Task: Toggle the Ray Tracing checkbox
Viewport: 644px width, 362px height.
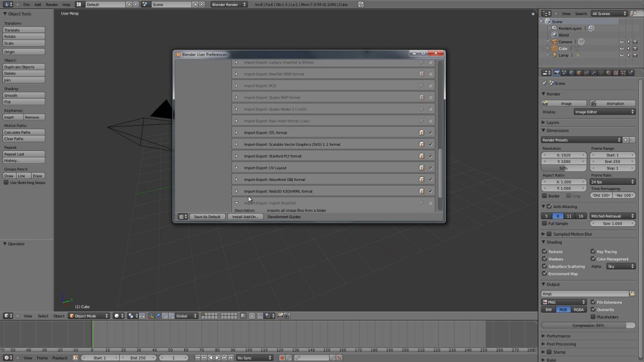Action: (x=593, y=252)
